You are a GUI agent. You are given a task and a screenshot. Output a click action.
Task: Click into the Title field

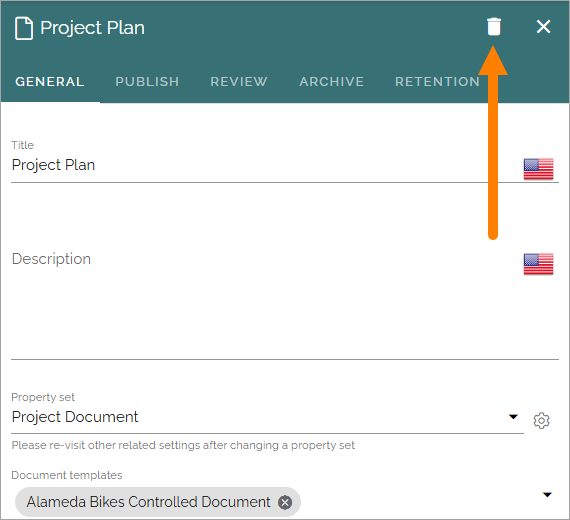click(267, 165)
